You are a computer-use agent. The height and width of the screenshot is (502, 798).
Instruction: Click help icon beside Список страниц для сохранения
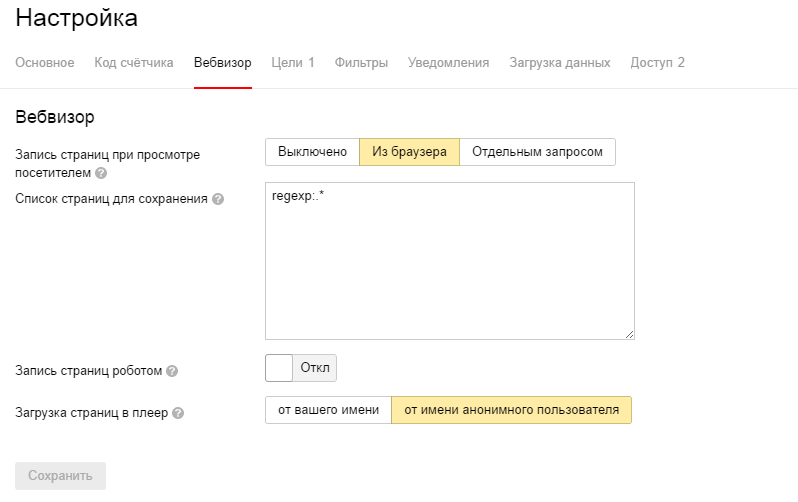pos(218,199)
